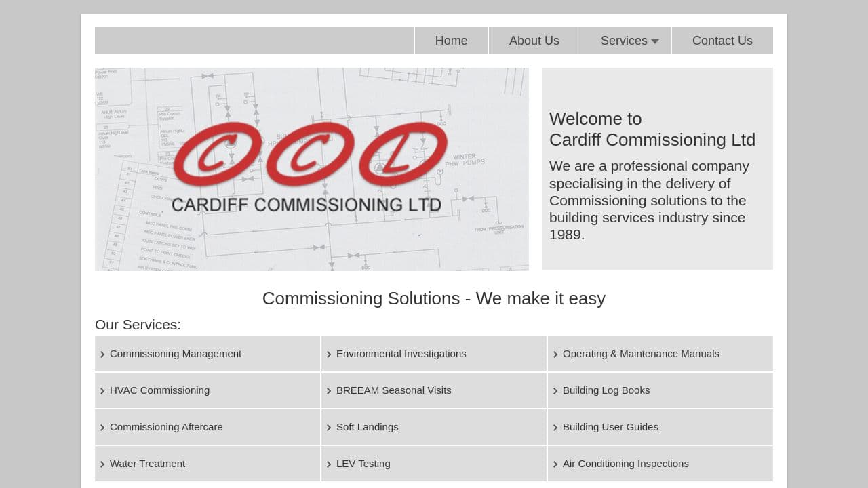View Environmental Investigations service
Viewport: 868px width, 488px height.
(434, 354)
